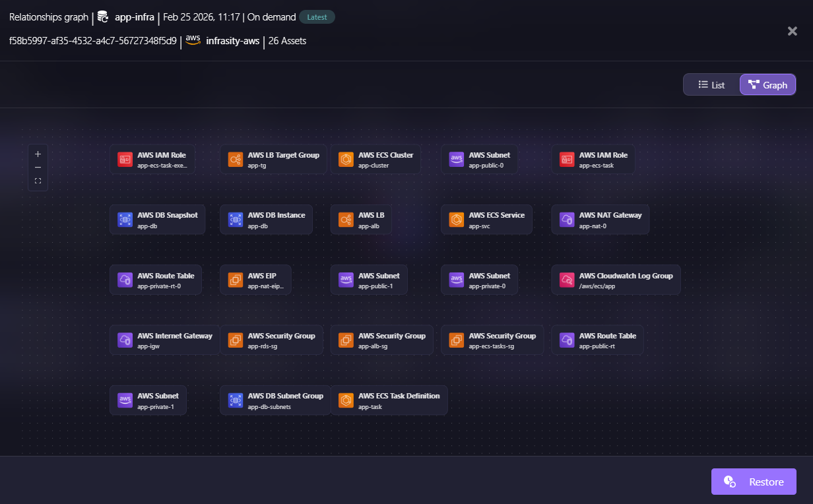Click the app-igw label text
The width and height of the screenshot is (813, 504).
[147, 346]
